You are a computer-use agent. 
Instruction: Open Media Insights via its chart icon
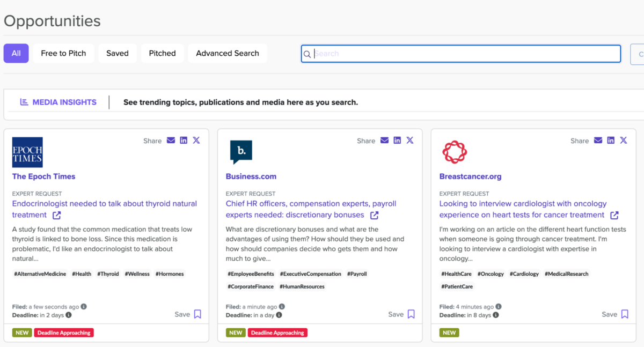(24, 101)
